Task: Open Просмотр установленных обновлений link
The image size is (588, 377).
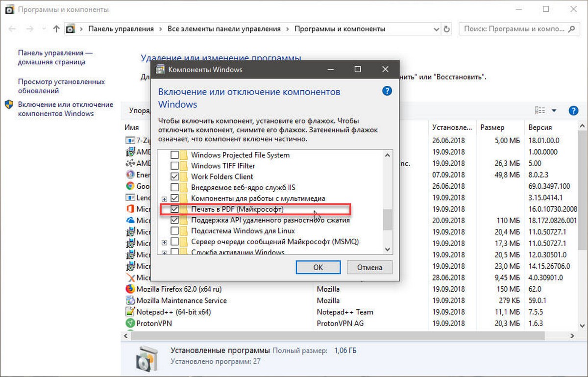Action: (x=61, y=86)
